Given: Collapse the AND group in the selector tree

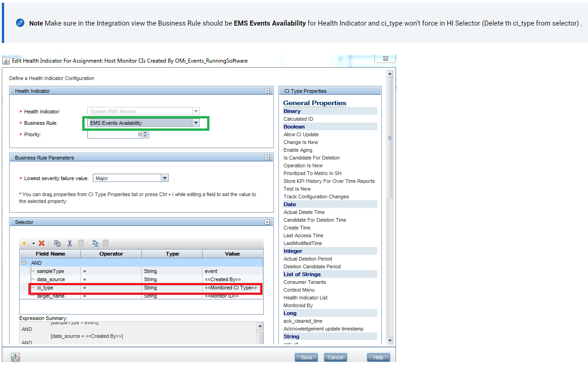Looking at the screenshot, I should click(23, 262).
